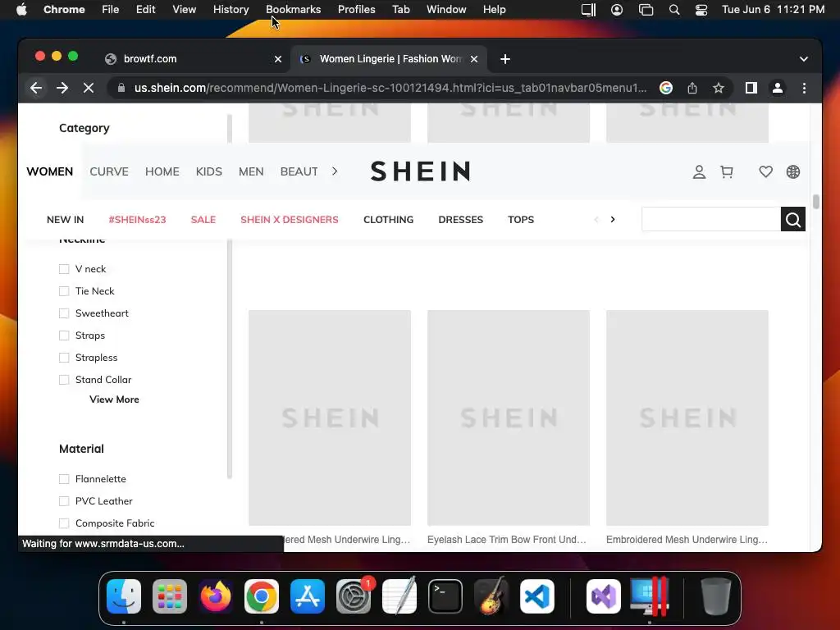Open the SALE link

pyautogui.click(x=203, y=220)
